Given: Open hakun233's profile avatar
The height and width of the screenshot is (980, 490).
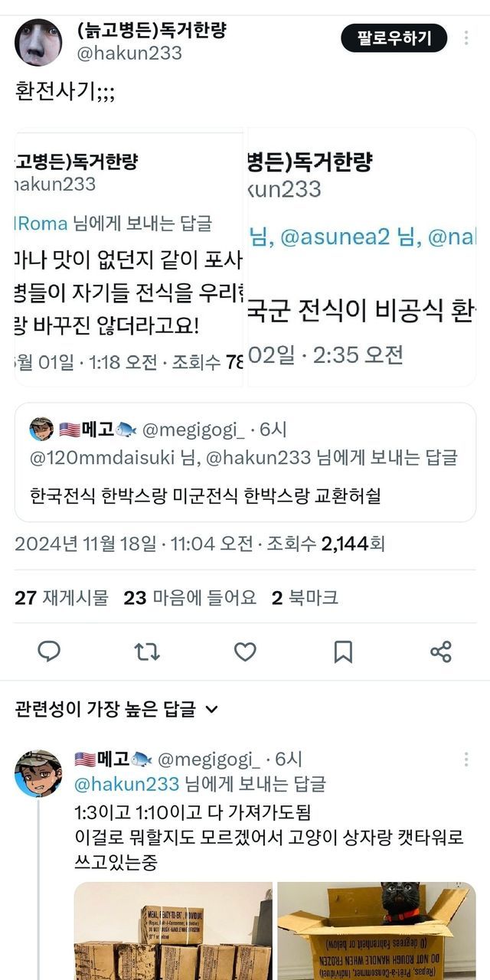Looking at the screenshot, I should click(x=38, y=42).
